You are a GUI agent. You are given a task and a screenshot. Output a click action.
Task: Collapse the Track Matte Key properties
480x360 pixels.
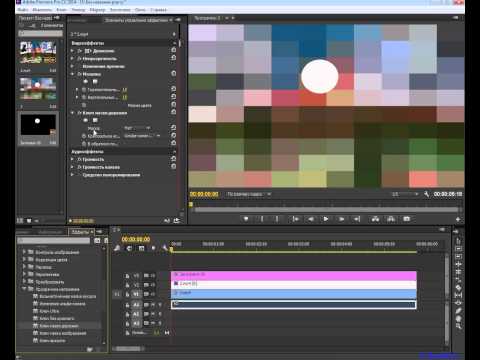(x=72, y=113)
